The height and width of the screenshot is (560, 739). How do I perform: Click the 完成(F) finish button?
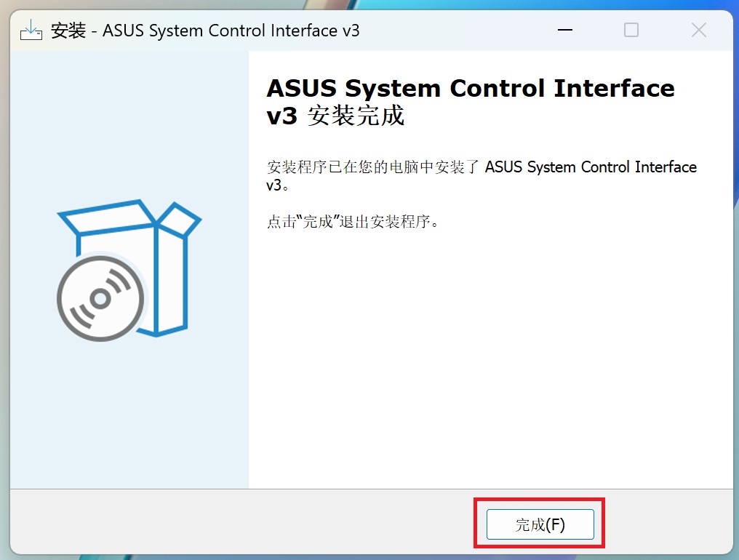tap(540, 524)
